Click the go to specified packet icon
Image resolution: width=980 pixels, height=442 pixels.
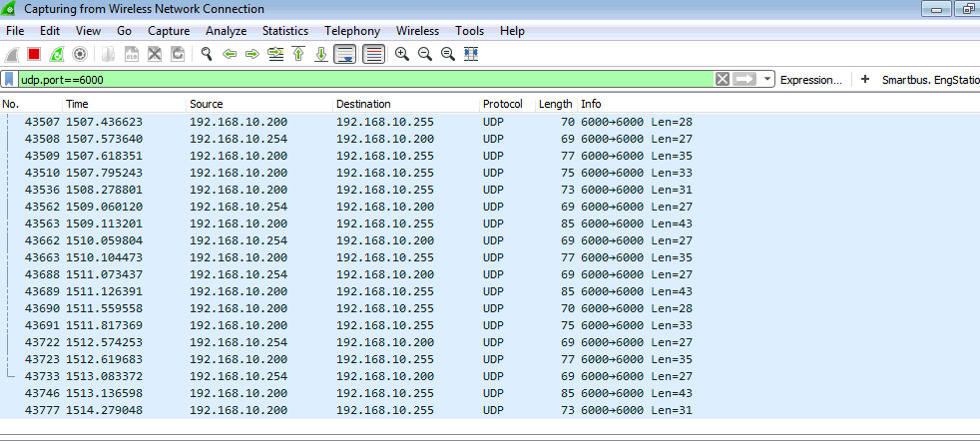(275, 55)
